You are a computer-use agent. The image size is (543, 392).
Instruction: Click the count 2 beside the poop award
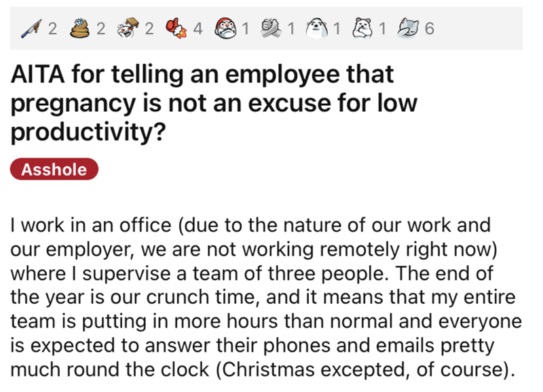pyautogui.click(x=101, y=29)
